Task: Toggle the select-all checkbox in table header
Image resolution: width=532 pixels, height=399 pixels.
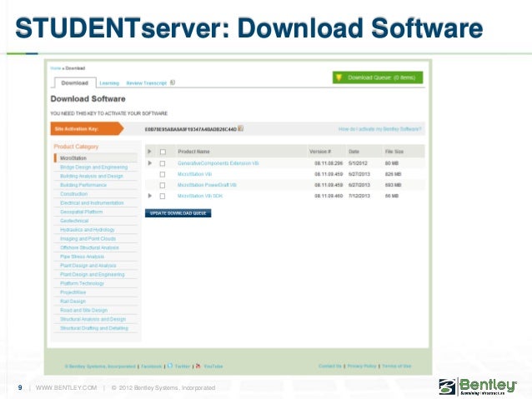Action: pyautogui.click(x=163, y=152)
